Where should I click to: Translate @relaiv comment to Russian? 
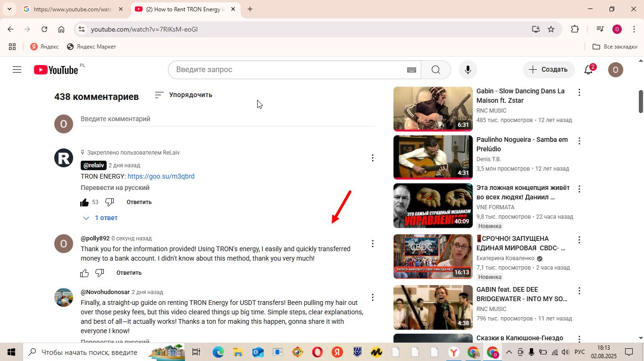click(115, 188)
